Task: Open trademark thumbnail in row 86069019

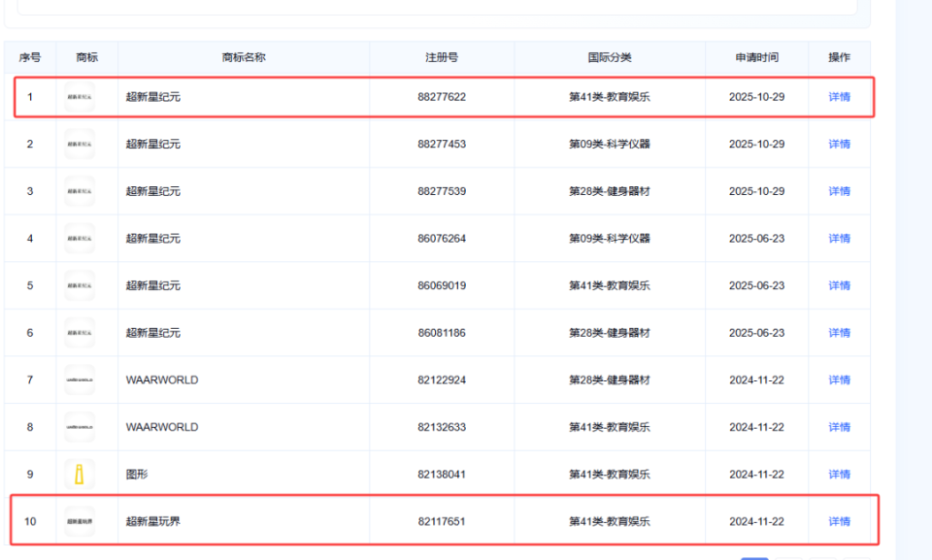Action: (80, 285)
